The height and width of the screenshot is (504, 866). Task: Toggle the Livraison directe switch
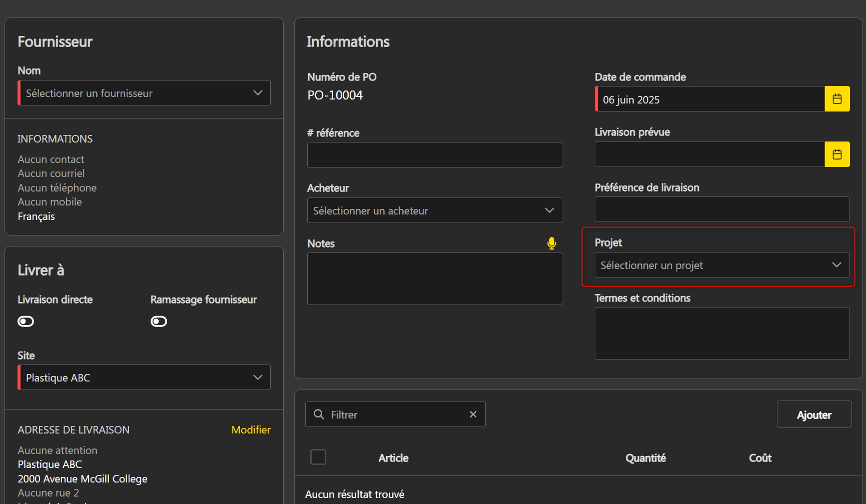tap(26, 321)
